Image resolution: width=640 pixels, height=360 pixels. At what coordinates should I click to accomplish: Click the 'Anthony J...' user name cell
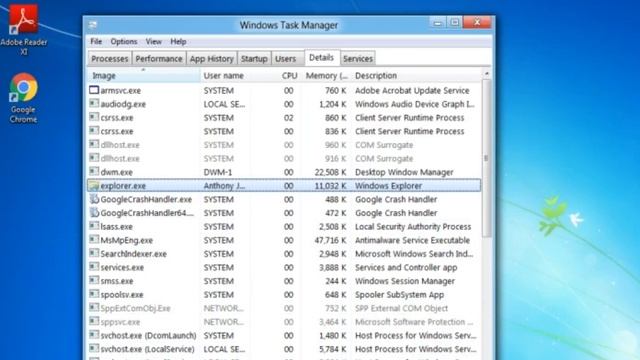(x=224, y=186)
